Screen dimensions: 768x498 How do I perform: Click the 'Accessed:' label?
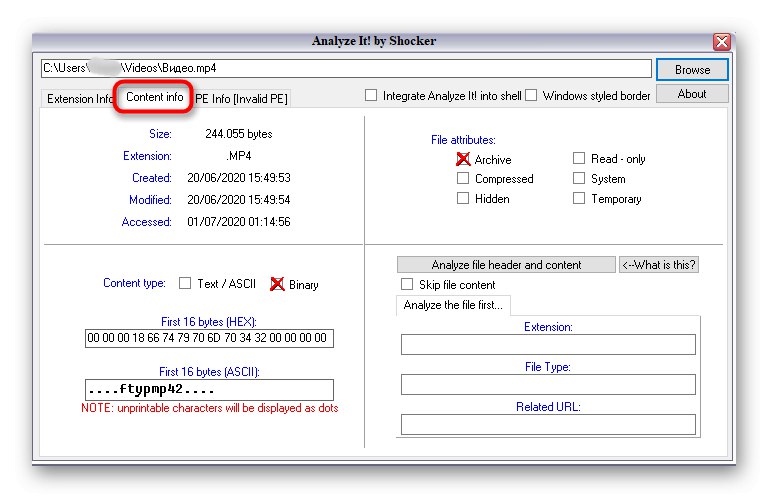coord(146,222)
